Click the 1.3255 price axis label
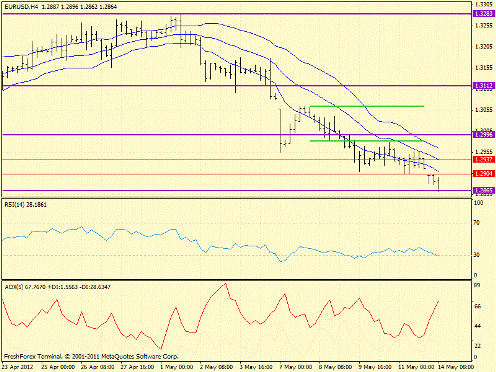 coord(484,26)
